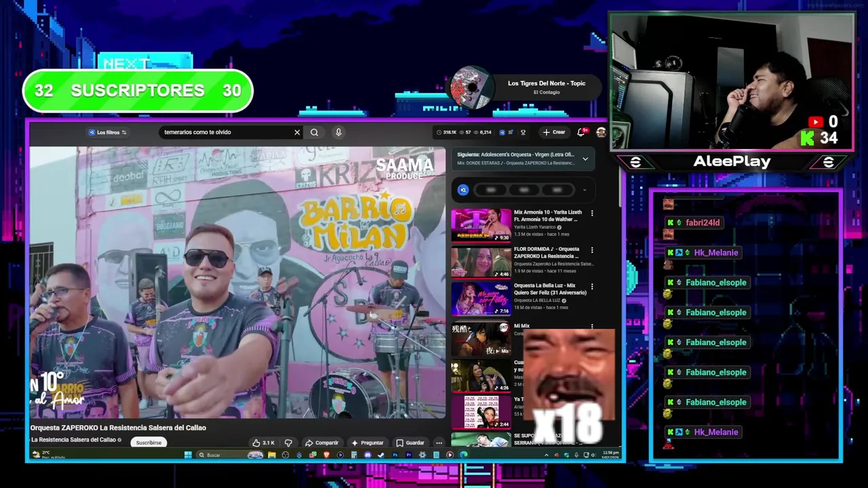
Task: Click the Compartir share button
Action: tap(322, 443)
